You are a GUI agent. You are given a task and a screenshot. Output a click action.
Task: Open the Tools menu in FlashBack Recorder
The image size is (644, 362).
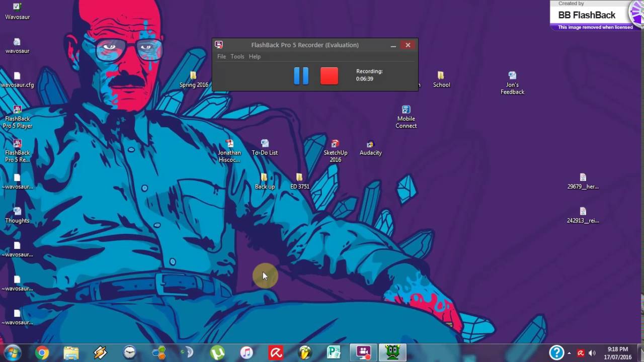click(x=237, y=57)
